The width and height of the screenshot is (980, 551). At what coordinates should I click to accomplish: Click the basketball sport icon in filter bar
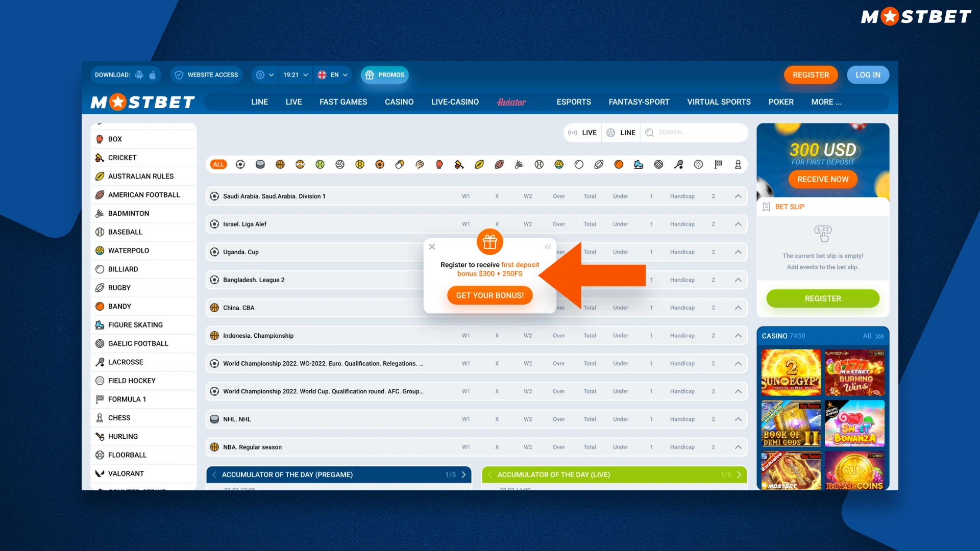click(278, 164)
